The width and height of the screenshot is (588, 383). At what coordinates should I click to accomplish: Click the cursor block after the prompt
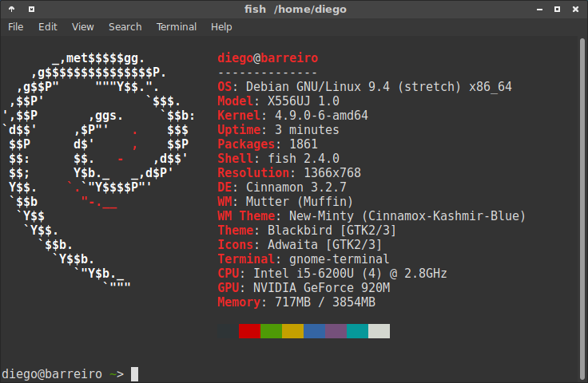coord(135,374)
